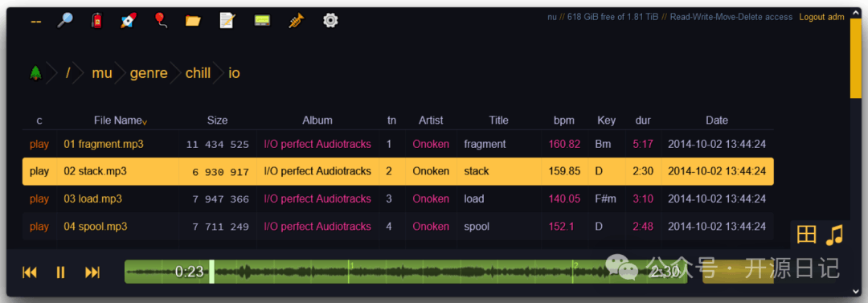This screenshot has width=868, height=303.
Task: Open the notepad new-file icon
Action: pyautogui.click(x=227, y=21)
